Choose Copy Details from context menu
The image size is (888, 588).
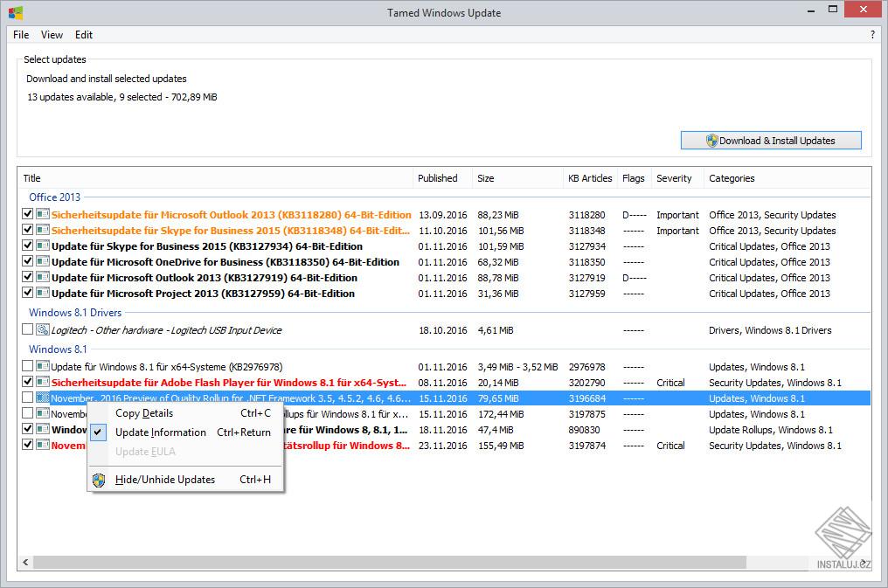(185, 413)
